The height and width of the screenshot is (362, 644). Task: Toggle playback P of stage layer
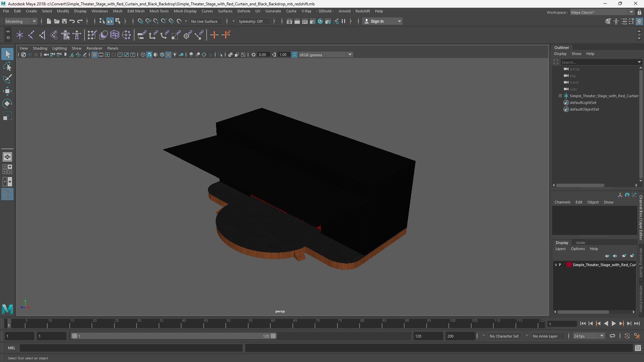pyautogui.click(x=560, y=265)
